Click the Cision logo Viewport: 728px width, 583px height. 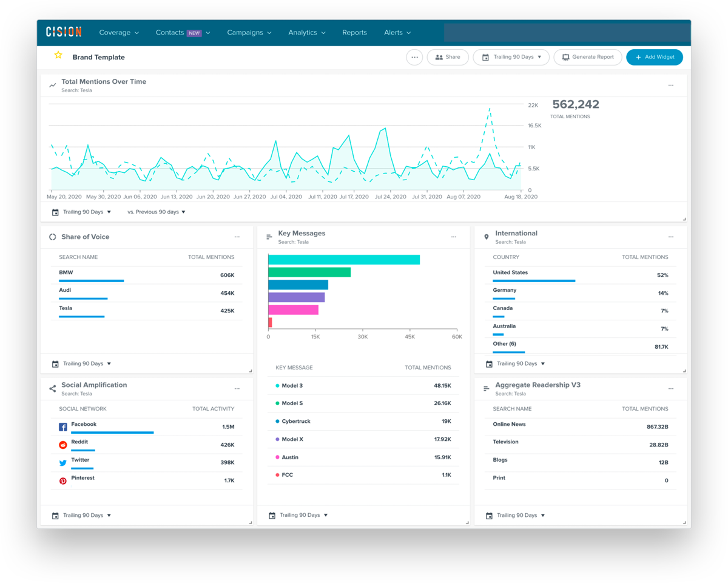[x=64, y=32]
